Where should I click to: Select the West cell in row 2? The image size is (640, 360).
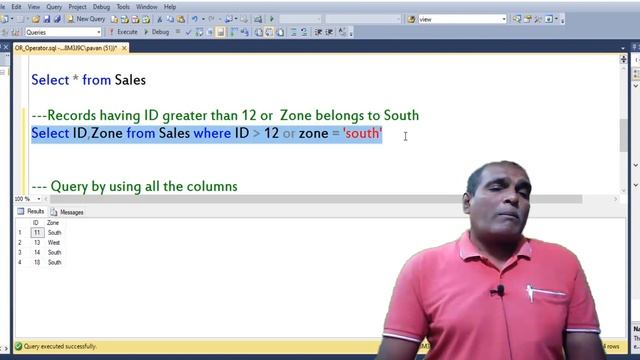[54, 242]
